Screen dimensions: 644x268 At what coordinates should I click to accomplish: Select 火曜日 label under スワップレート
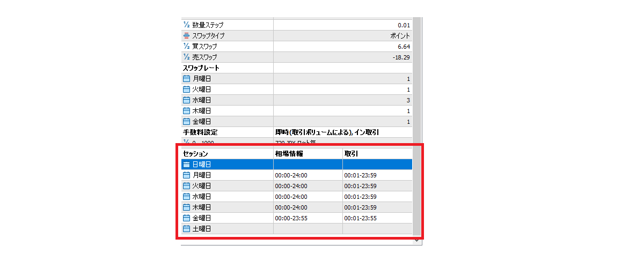(202, 89)
